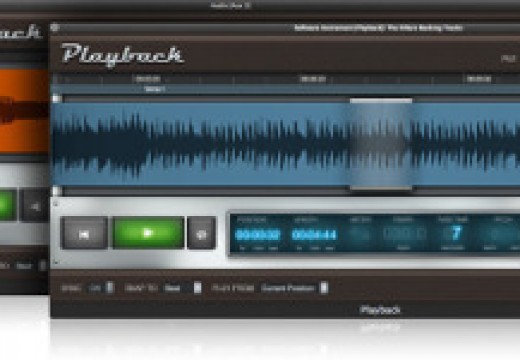The width and height of the screenshot is (520, 360).
Task: Click the File field at the header's right
Action: point(509,59)
